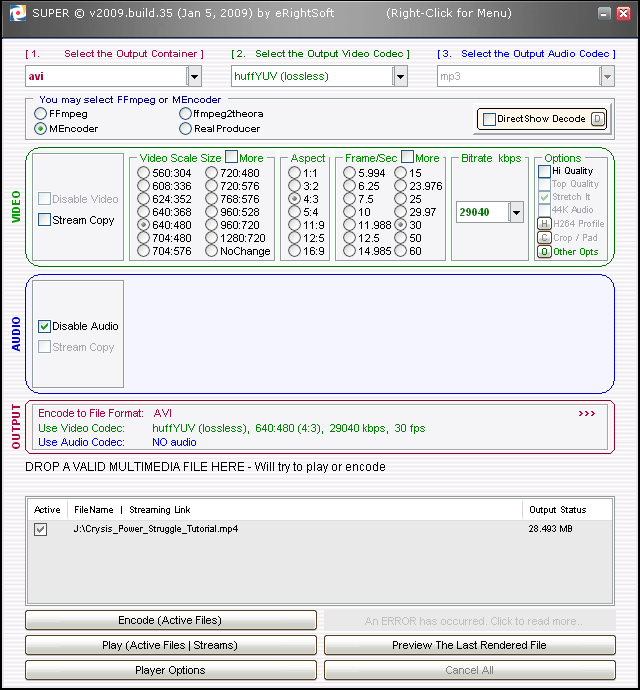Viewport: 640px width, 690px height.
Task: Open the Bitrate kbps dropdown
Action: pyautogui.click(x=516, y=212)
